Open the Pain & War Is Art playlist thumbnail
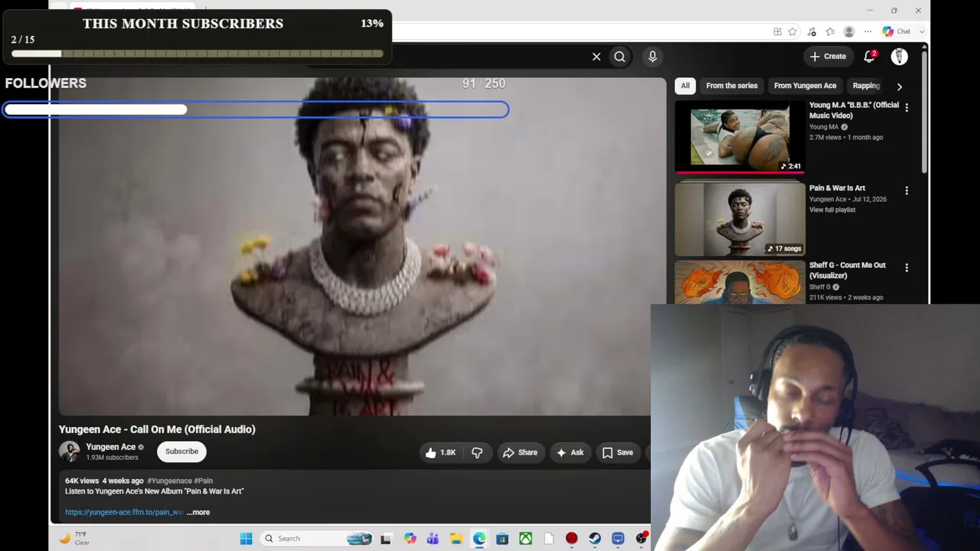 point(740,219)
